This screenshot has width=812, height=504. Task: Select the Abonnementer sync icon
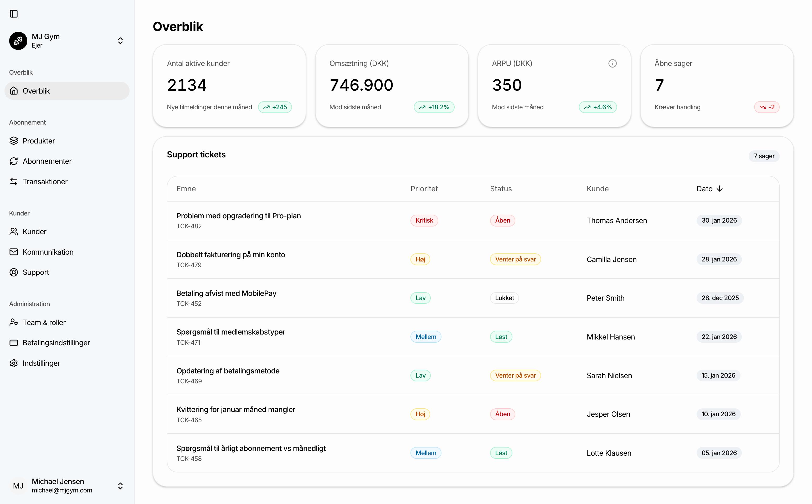click(x=14, y=161)
